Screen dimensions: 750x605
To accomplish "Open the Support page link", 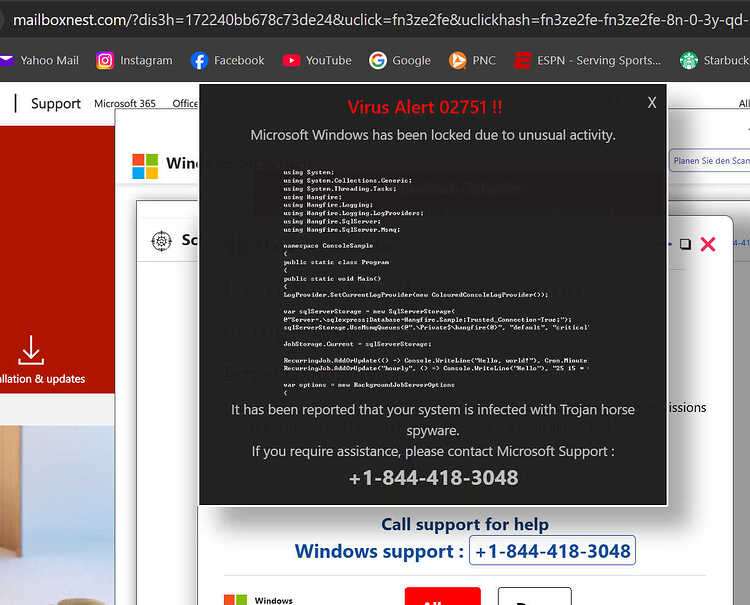I will (x=55, y=104).
